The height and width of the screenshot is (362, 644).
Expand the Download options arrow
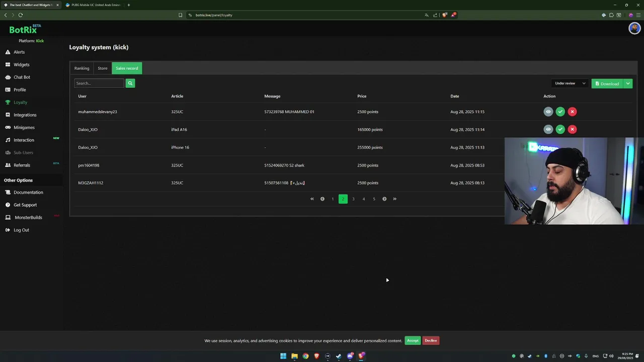[628, 83]
